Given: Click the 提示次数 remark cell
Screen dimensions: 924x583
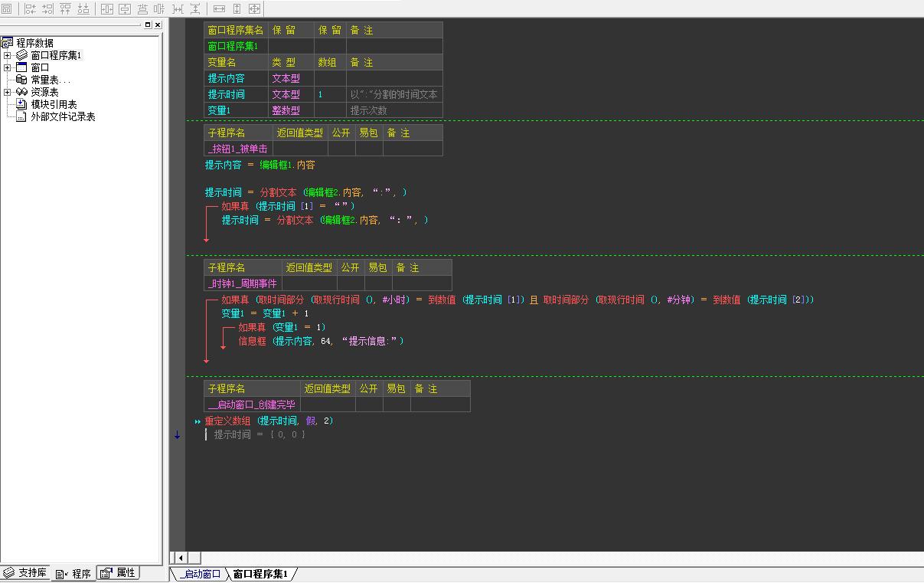Looking at the screenshot, I should (x=394, y=110).
